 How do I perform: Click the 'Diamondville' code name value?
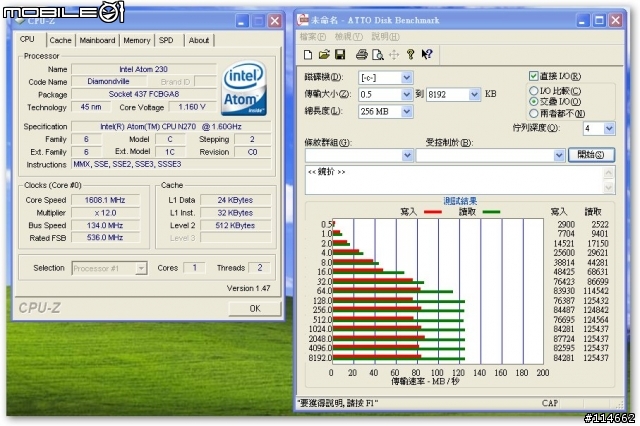point(108,82)
